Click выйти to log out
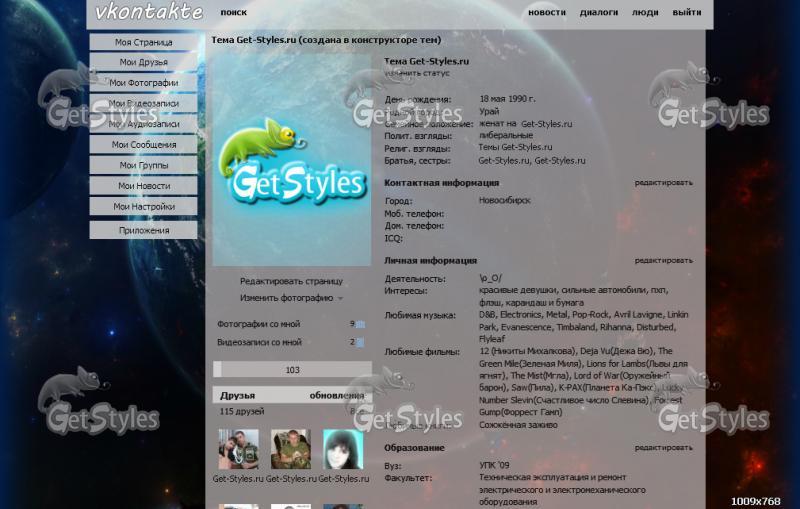Screen dimensions: 800x509 tap(687, 12)
